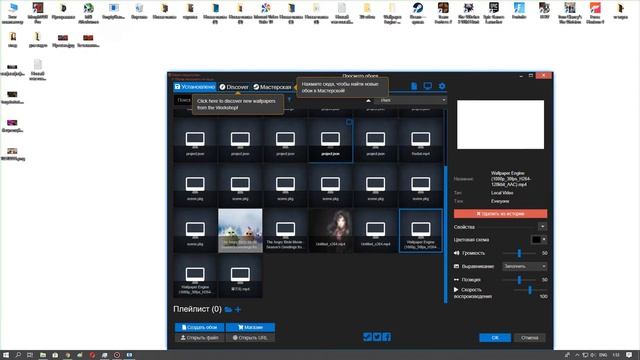This screenshot has width=640, height=360.
Task: Open the Steam social icon at the bottom
Action: point(367,337)
